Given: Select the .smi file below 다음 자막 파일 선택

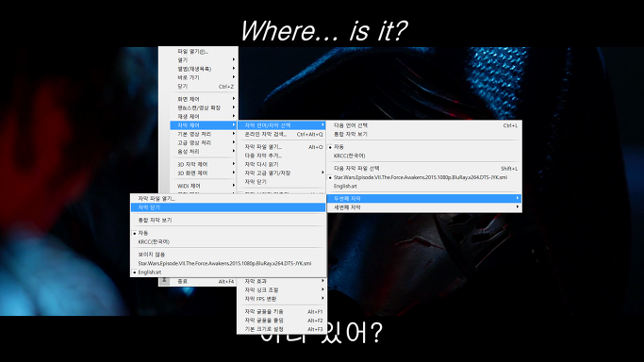Looking at the screenshot, I should (x=424, y=177).
